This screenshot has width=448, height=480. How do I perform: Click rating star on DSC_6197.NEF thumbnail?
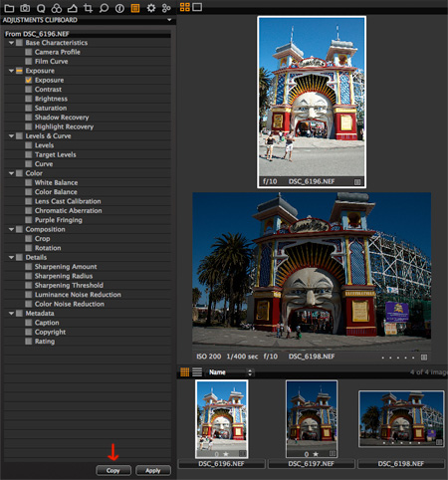316,454
